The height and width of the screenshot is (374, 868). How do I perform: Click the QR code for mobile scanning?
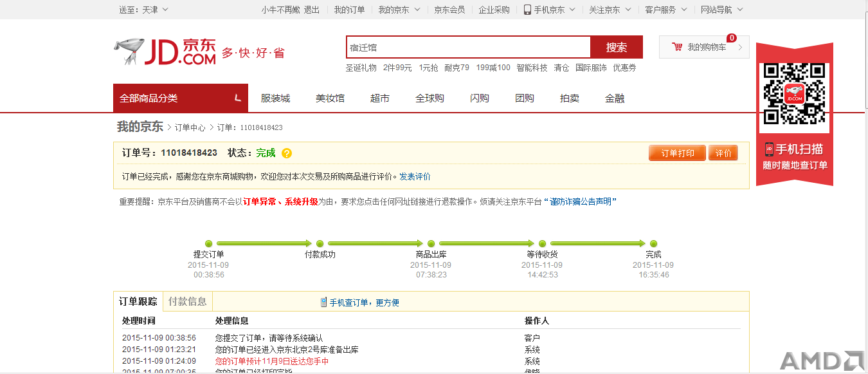[x=794, y=94]
